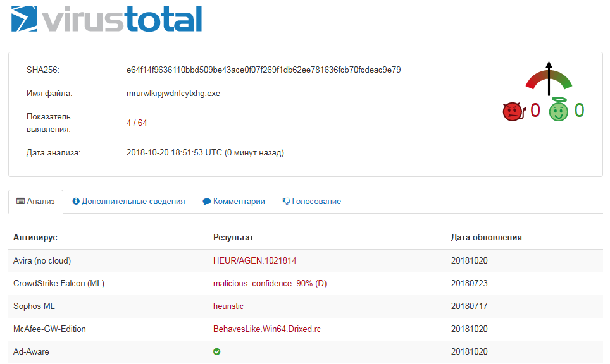Click the detection ratio 4 / 64

pos(137,123)
